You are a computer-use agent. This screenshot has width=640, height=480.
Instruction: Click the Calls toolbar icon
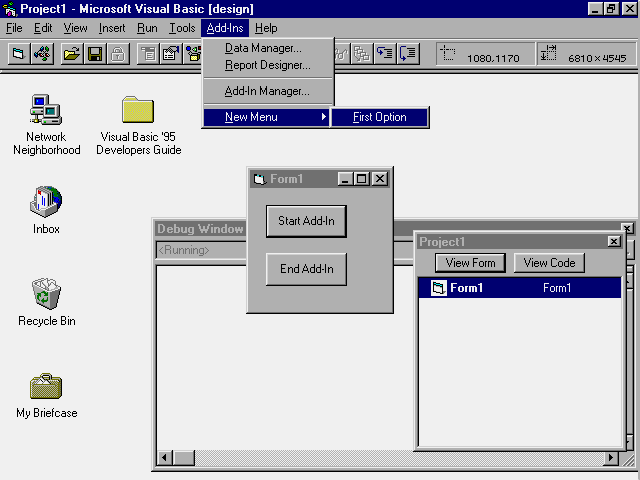point(362,53)
